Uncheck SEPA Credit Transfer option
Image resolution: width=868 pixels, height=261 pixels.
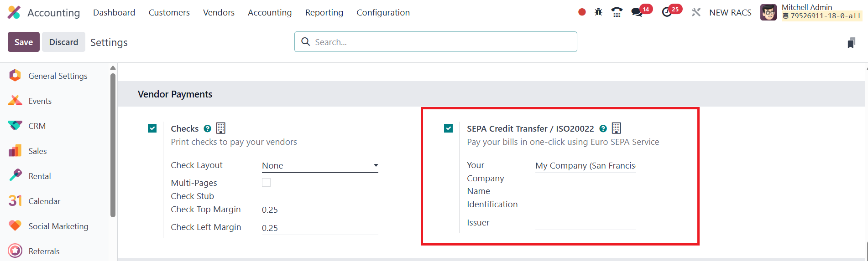tap(449, 128)
